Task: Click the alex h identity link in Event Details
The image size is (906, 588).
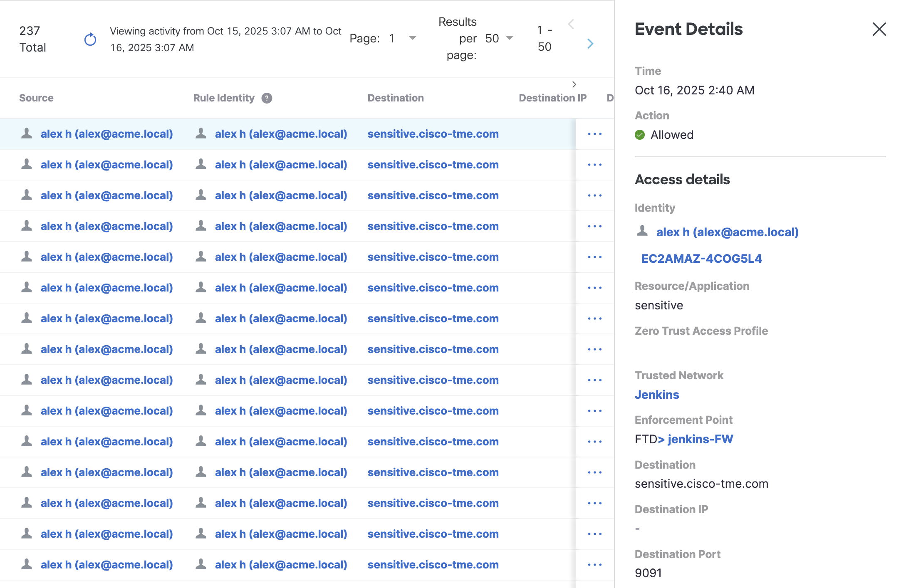Action: pyautogui.click(x=727, y=232)
